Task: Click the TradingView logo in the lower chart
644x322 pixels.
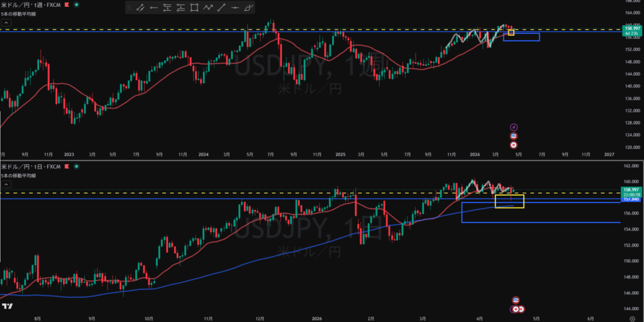Action: tap(8, 306)
